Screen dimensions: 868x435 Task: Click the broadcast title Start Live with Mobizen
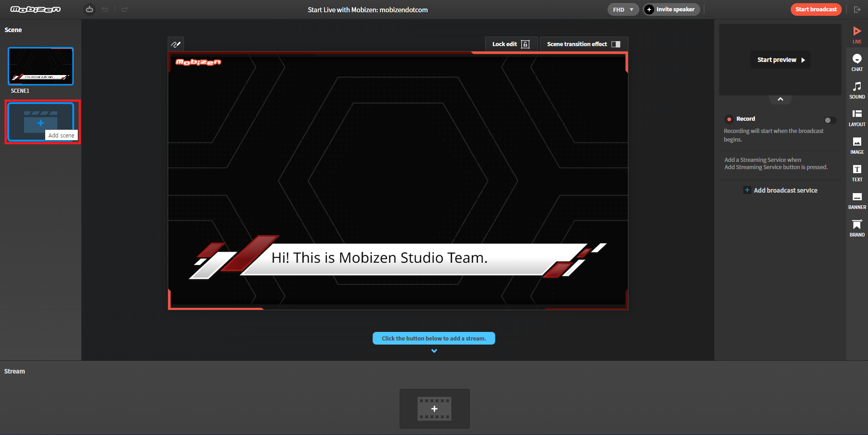[368, 10]
